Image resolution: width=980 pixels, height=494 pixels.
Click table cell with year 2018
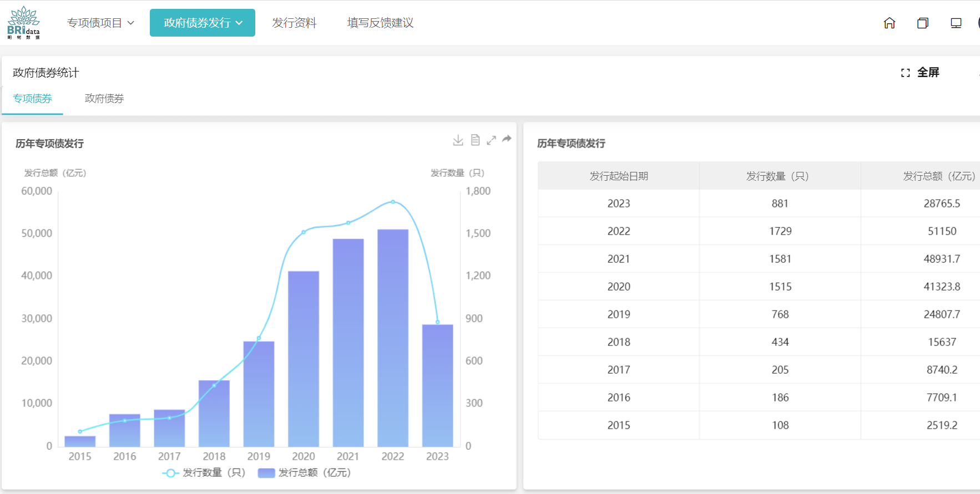(x=619, y=342)
